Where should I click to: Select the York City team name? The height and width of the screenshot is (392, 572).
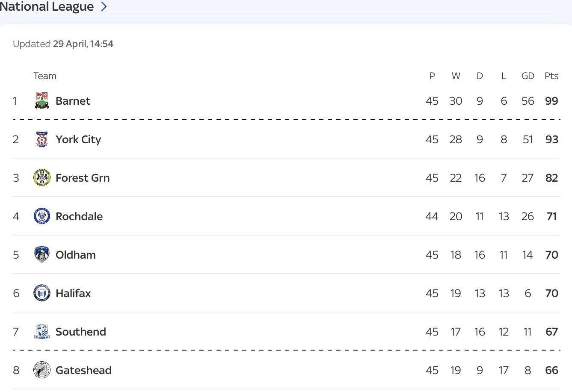pos(78,139)
